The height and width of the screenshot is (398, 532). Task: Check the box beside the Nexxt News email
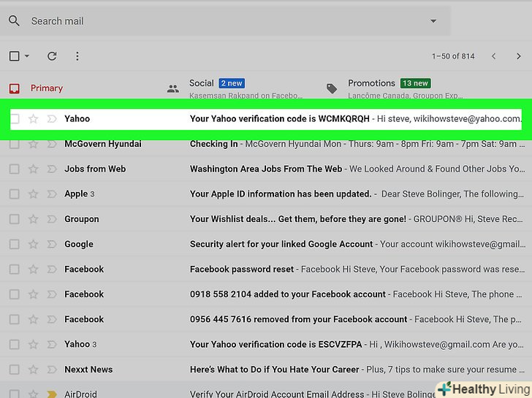tap(14, 370)
